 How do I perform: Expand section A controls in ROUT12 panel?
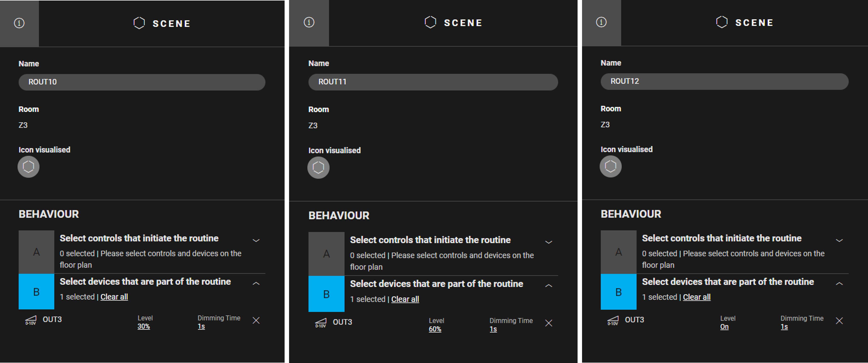pos(839,240)
